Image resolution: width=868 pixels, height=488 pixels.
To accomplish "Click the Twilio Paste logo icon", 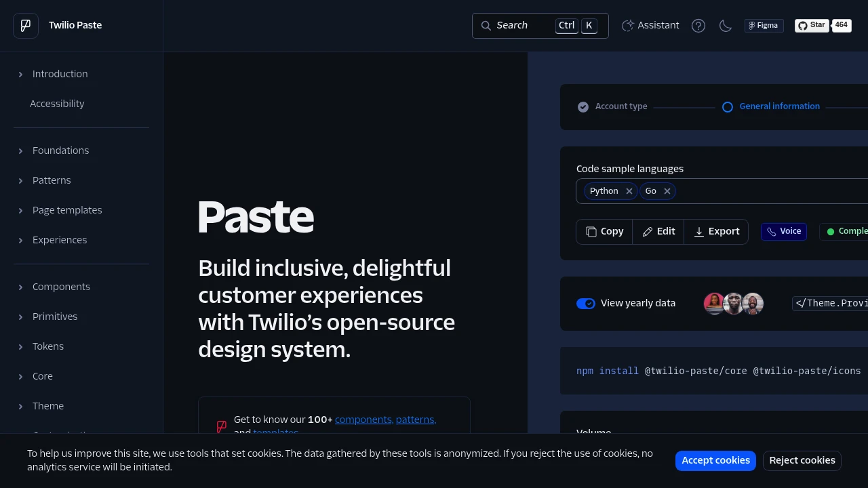I will 26,26.
